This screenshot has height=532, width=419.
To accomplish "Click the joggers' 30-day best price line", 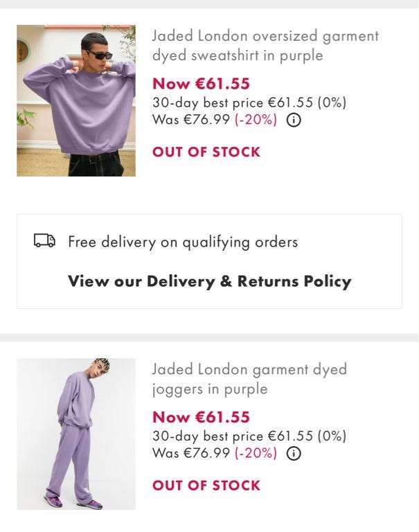I will pos(249,436).
